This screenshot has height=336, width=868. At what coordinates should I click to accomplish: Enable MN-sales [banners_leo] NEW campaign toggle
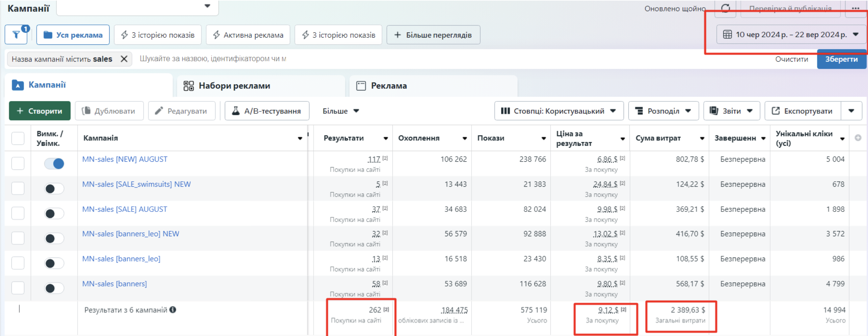coord(54,238)
